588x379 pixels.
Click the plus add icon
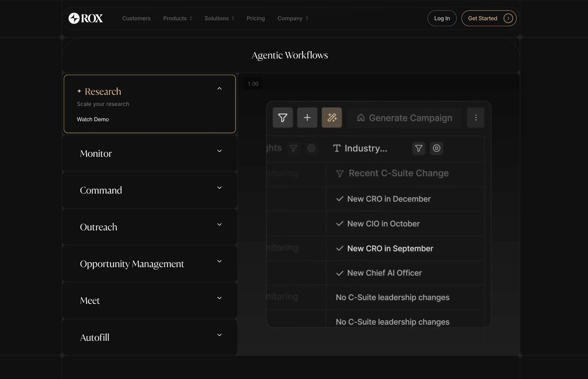tap(307, 118)
